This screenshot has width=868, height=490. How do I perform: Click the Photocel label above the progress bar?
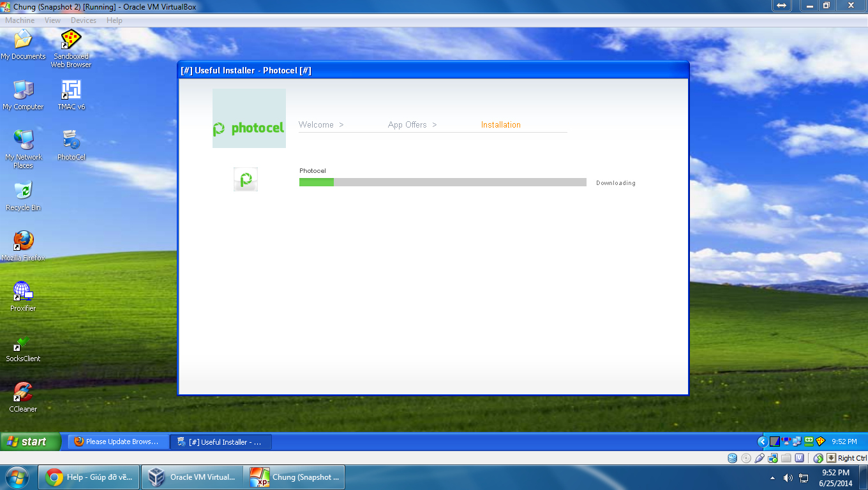tap(313, 171)
